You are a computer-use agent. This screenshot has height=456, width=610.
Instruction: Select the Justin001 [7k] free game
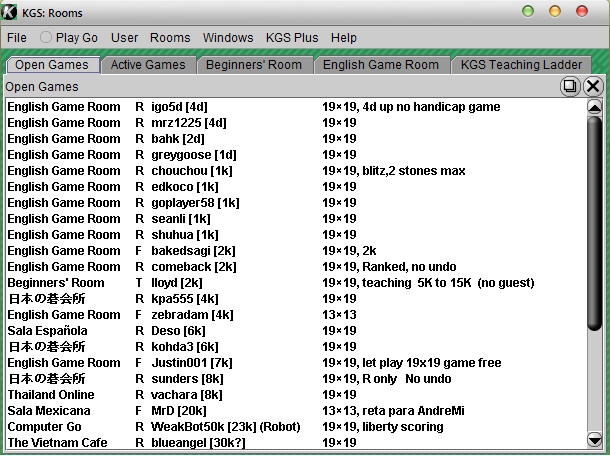(x=296, y=363)
